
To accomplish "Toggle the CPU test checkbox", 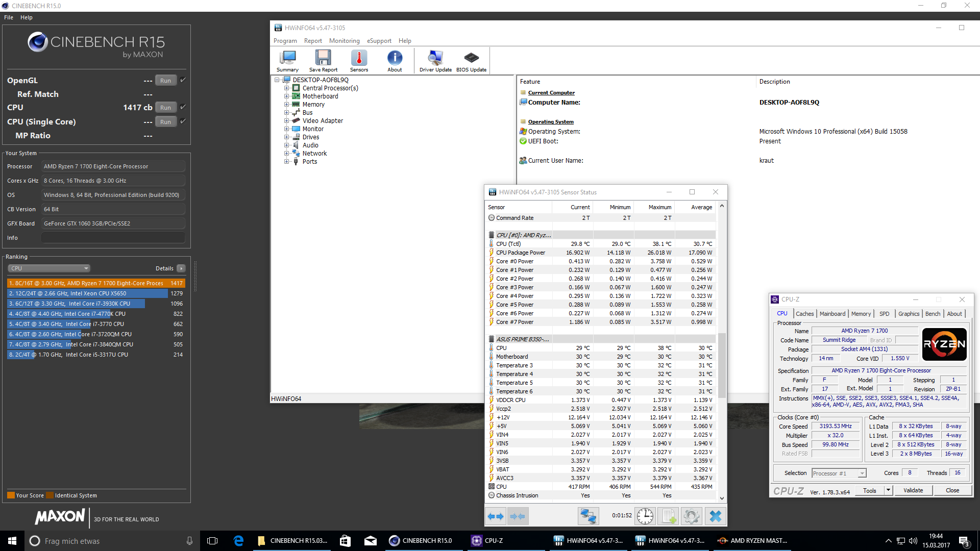I will click(183, 107).
